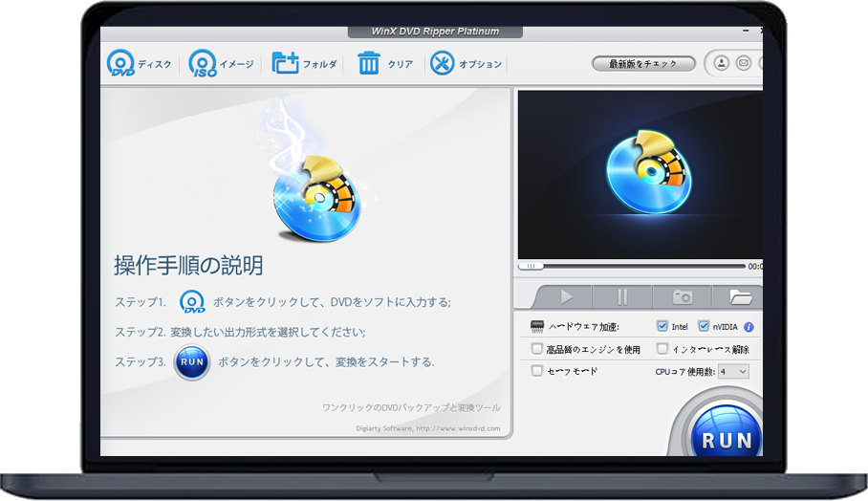Click DVD disc icon in ステップ1
The width and height of the screenshot is (868, 501).
(192, 302)
